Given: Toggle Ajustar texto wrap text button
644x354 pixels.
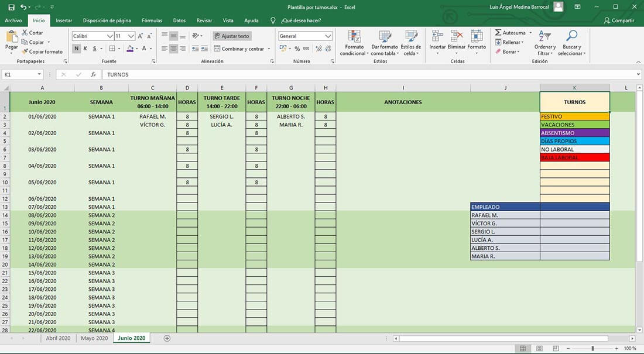Looking at the screenshot, I should tap(232, 36).
